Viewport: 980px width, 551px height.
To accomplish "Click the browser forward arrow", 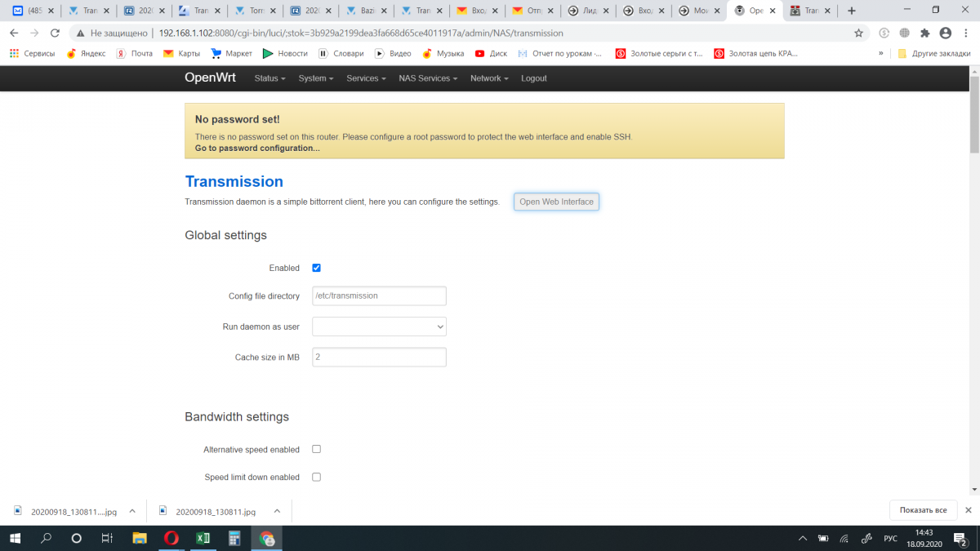I will pyautogui.click(x=34, y=33).
